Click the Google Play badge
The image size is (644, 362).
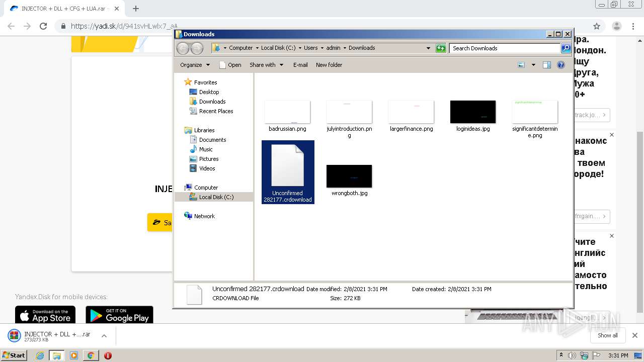(x=119, y=315)
